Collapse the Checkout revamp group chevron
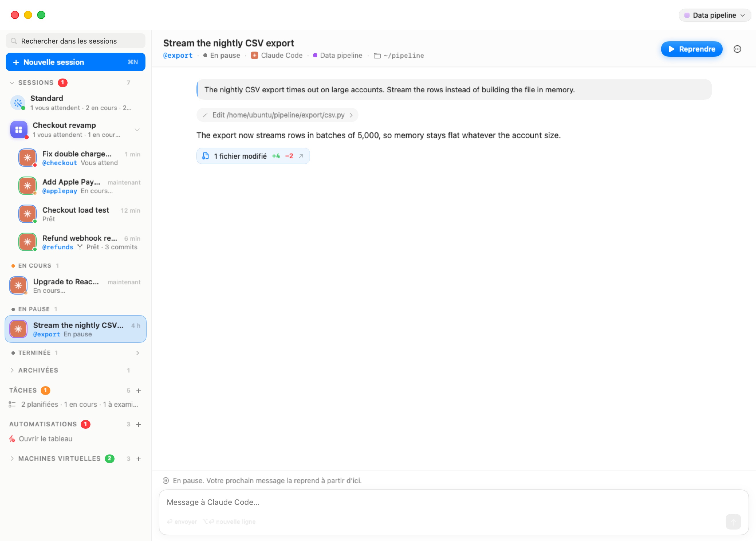The image size is (756, 541). point(137,130)
